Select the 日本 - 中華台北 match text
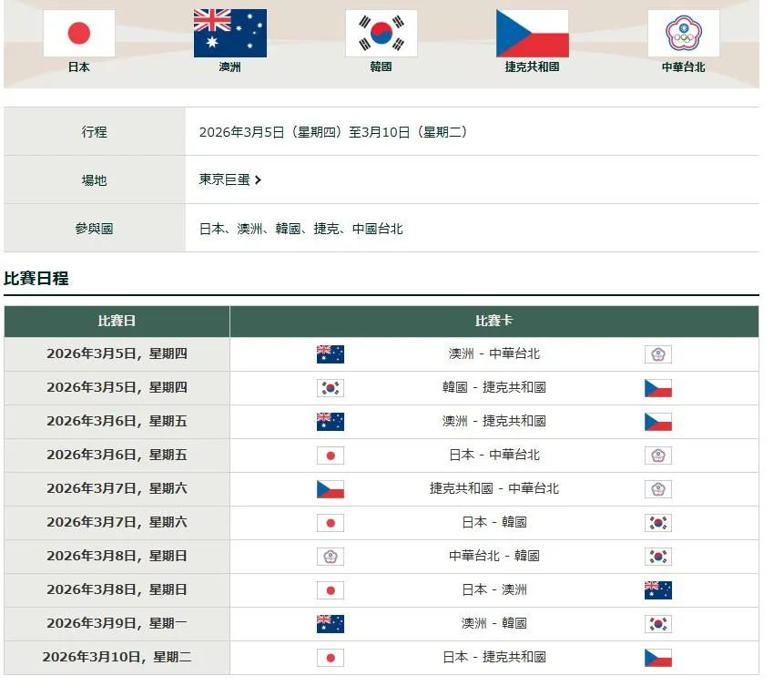The height and width of the screenshot is (686, 784). 494,455
